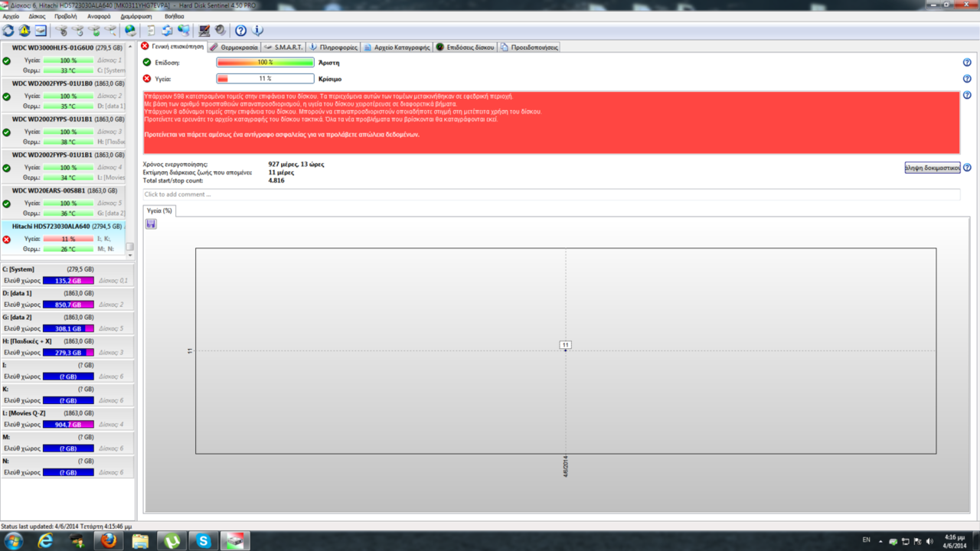This screenshot has height=551, width=980.
Task: Click the monitor configuration toolbar icon
Action: (x=204, y=31)
